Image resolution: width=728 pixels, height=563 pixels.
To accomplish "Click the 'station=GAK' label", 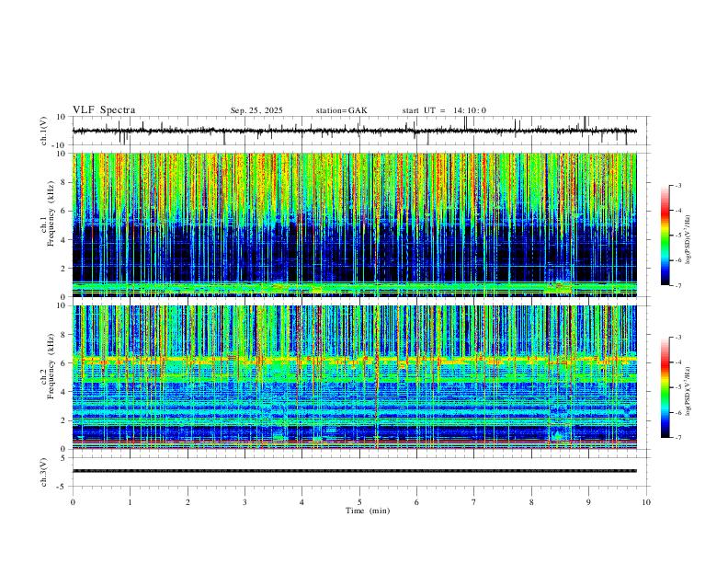I will tap(341, 110).
